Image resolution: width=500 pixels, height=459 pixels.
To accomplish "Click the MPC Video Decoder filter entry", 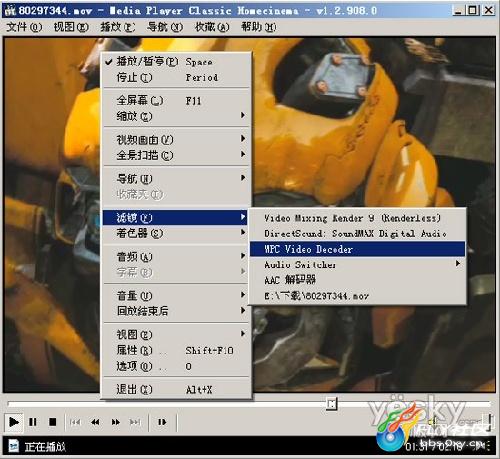I will tap(357, 249).
